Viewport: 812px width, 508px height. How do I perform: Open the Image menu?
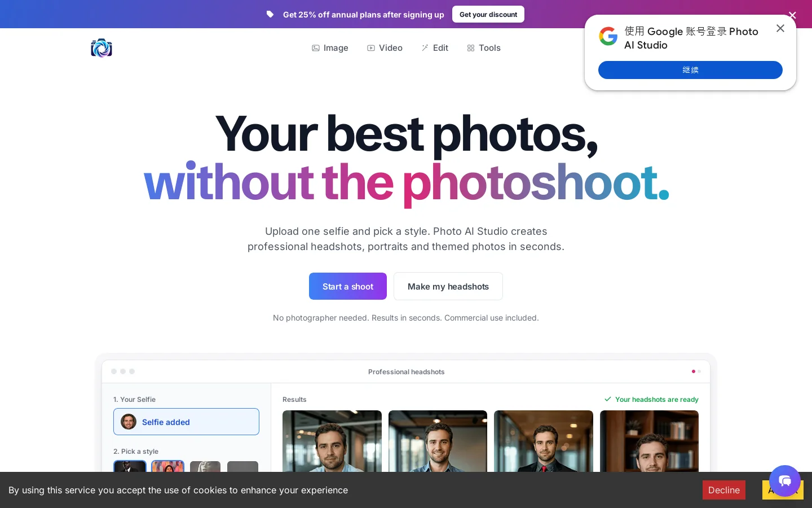(330, 48)
